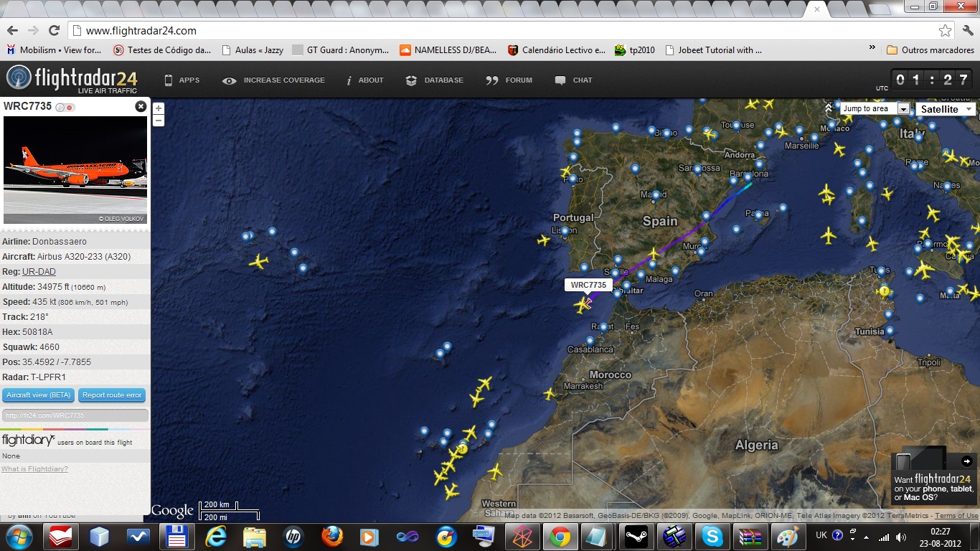Open the Database menu item

click(435, 80)
